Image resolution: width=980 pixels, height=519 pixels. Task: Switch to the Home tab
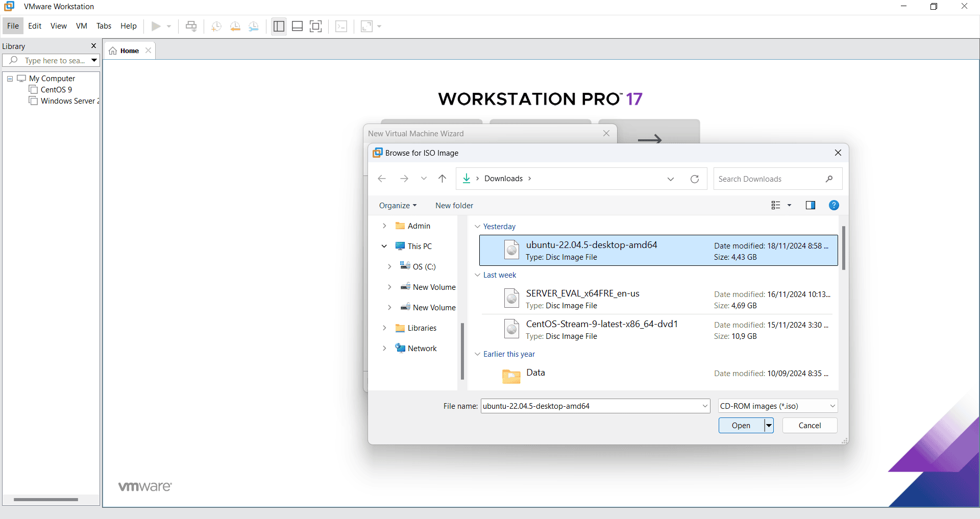coord(129,51)
